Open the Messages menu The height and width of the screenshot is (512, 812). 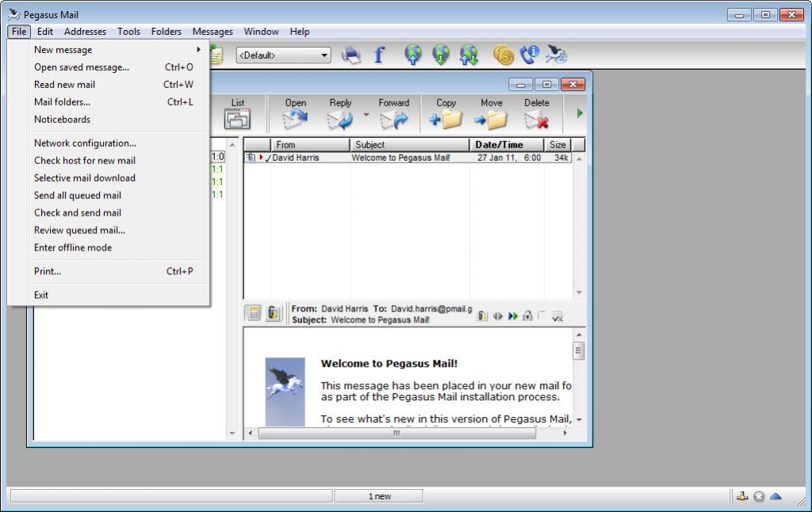tap(213, 32)
